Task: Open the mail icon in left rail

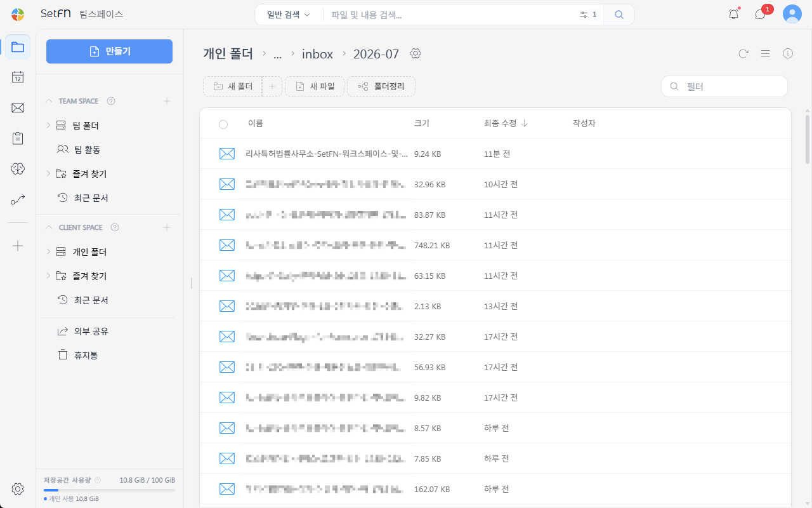Action: click(x=18, y=108)
